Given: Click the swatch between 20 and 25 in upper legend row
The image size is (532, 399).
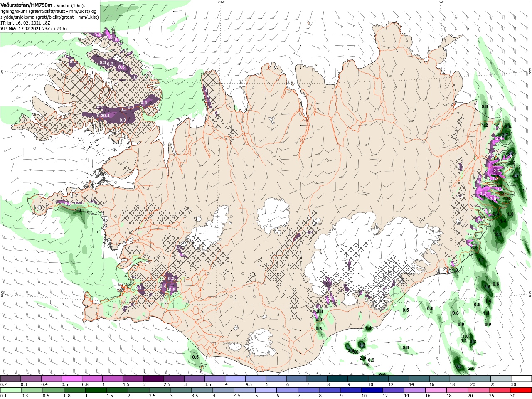Looking at the screenshot, I should click(x=480, y=379).
